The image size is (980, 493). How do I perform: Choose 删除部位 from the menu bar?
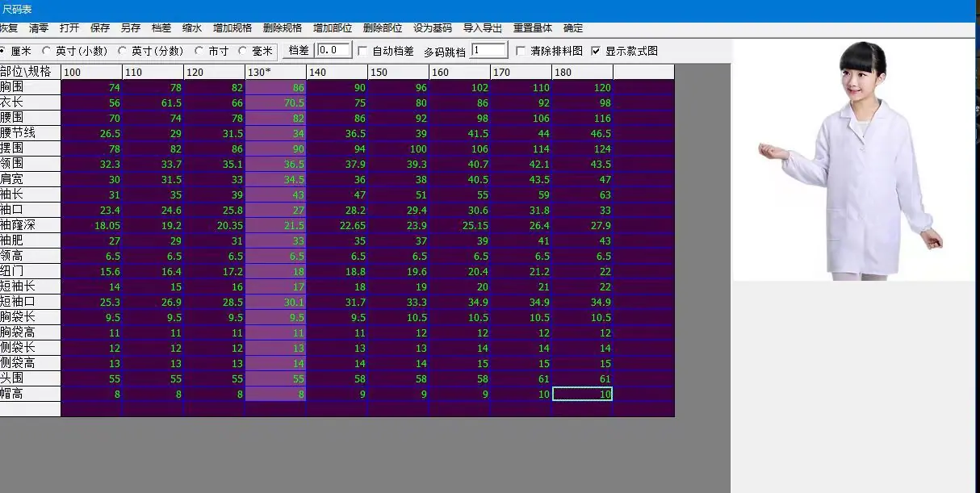point(383,27)
